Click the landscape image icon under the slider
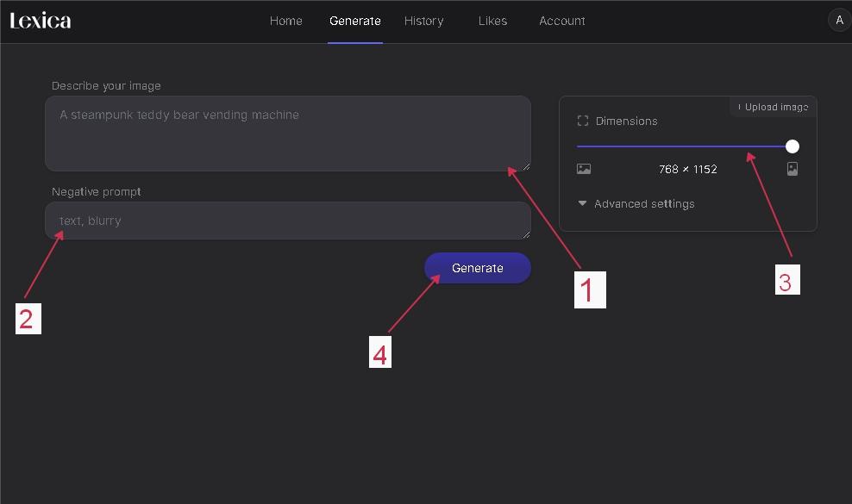Viewport: 852px width, 504px height. click(x=584, y=170)
